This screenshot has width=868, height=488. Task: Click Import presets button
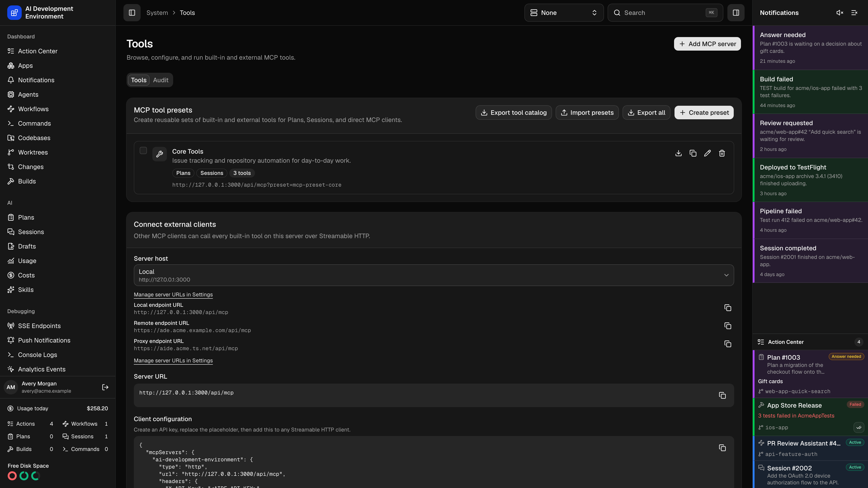(587, 113)
